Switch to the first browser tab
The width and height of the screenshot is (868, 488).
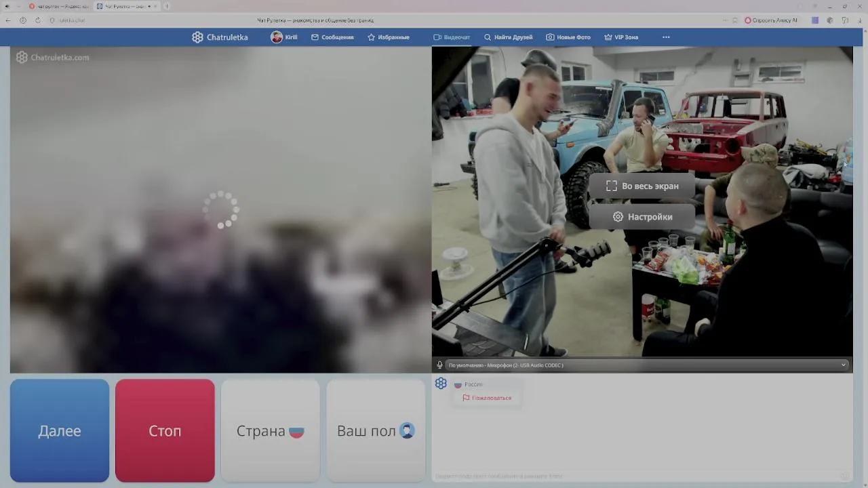(58, 6)
